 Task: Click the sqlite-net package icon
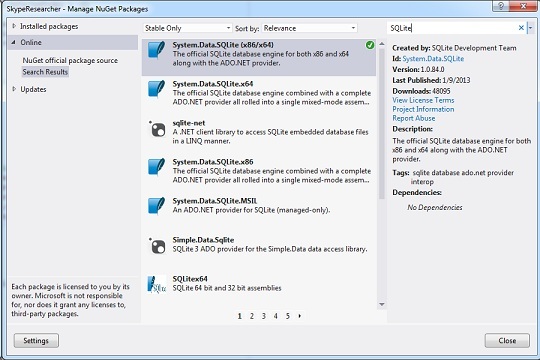(x=158, y=129)
